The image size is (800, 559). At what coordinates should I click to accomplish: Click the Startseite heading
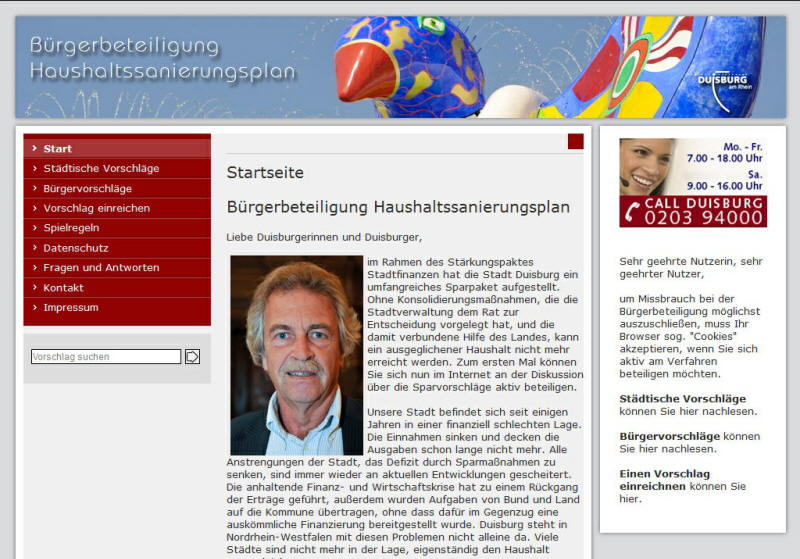point(265,172)
